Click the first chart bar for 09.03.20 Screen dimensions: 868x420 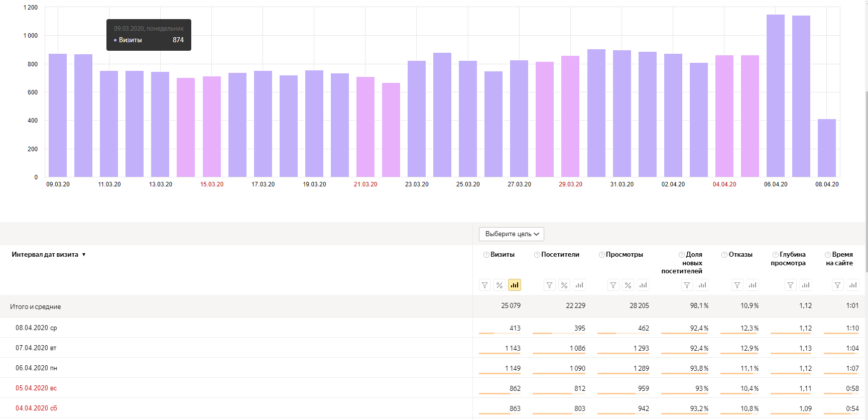point(58,115)
